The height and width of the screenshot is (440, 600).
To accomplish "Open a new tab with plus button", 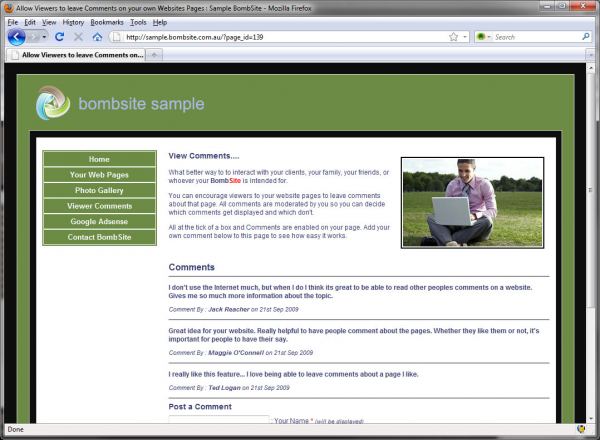I will point(154,54).
